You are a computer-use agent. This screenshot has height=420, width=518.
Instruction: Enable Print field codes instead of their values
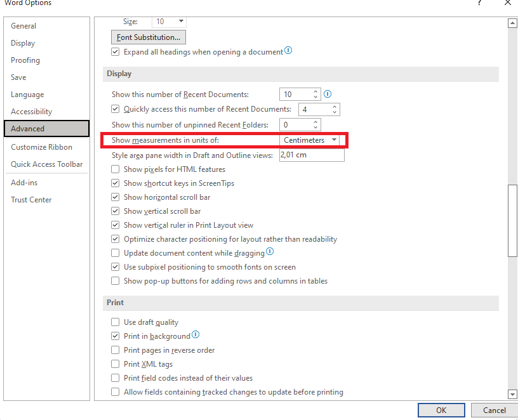115,377
